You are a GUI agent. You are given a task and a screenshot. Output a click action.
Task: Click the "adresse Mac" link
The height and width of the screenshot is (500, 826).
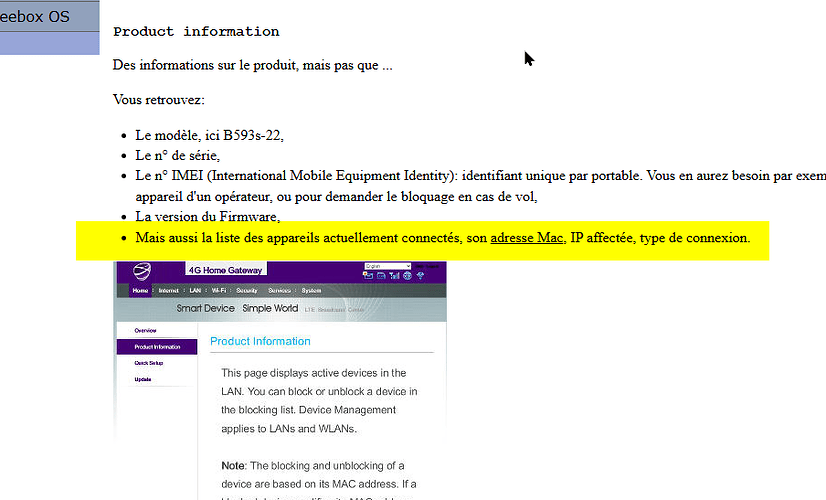point(527,238)
